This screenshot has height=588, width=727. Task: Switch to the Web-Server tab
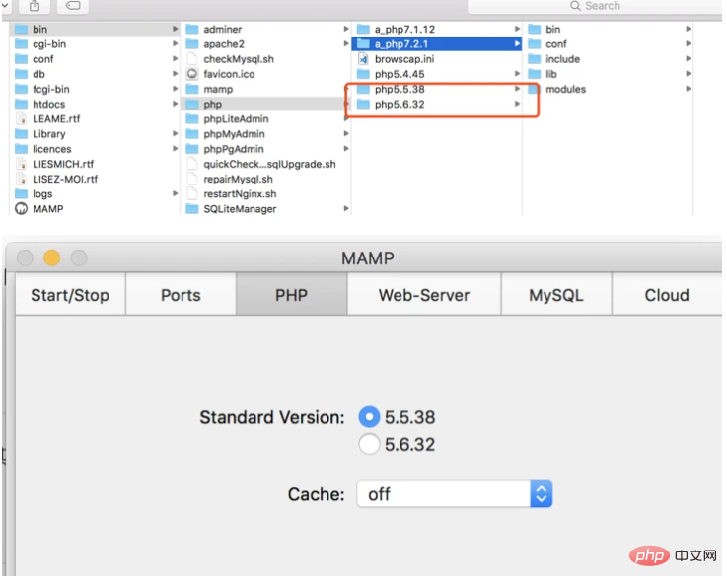424,295
